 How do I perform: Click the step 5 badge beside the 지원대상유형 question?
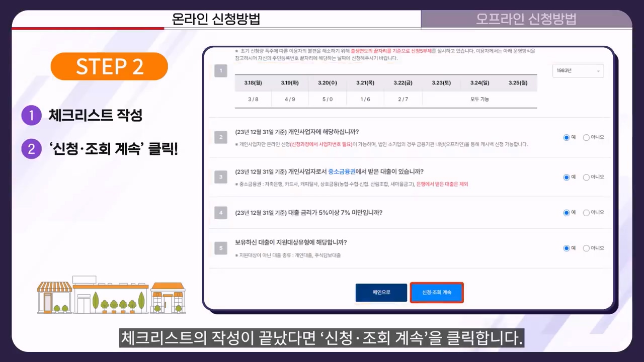click(x=220, y=247)
